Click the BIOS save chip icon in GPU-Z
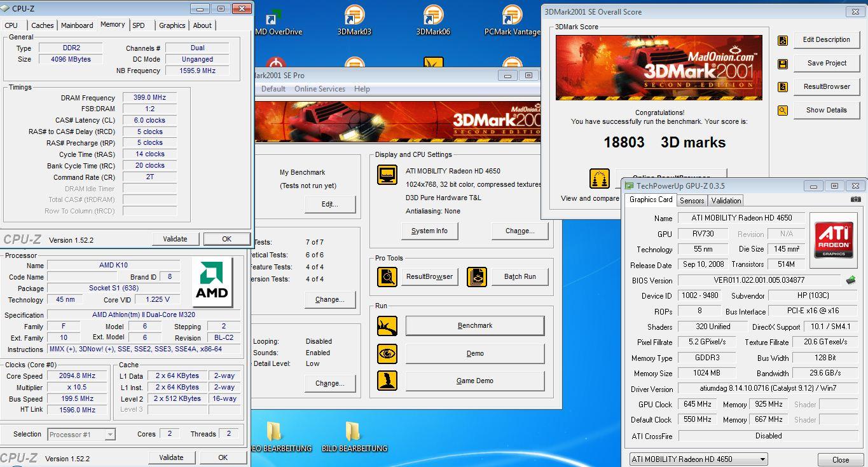Screen dimensions: 868x467 pyautogui.click(x=851, y=280)
